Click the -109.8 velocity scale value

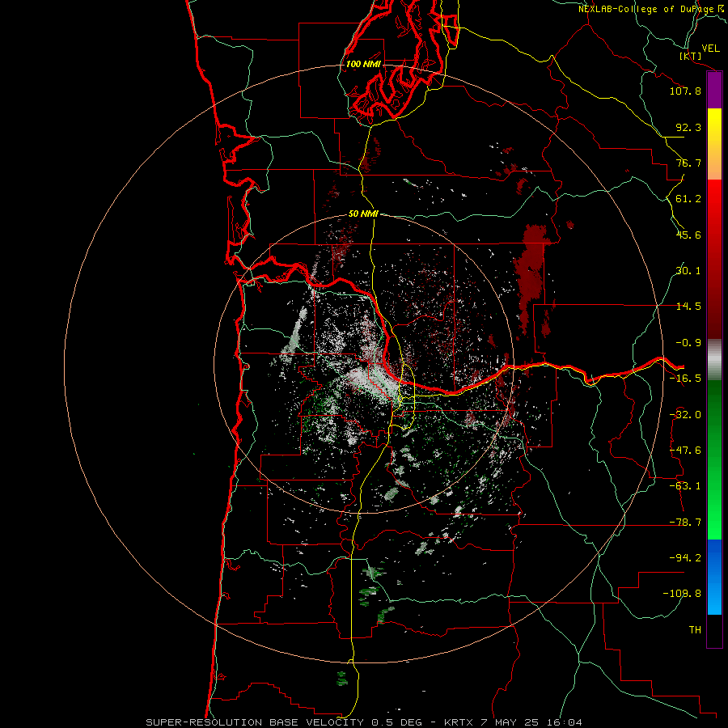(x=682, y=594)
